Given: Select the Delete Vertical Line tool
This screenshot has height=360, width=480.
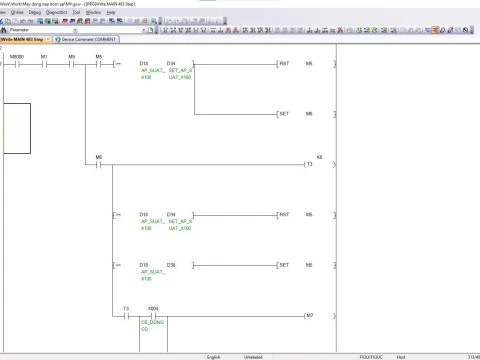Looking at the screenshot, I should pyautogui.click(x=236, y=30).
